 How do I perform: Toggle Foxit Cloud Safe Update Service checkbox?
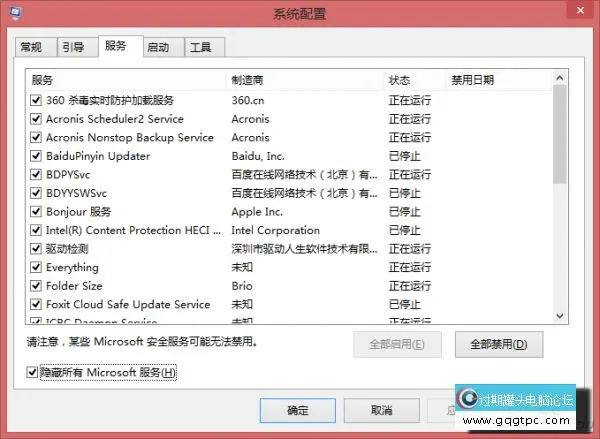[36, 304]
